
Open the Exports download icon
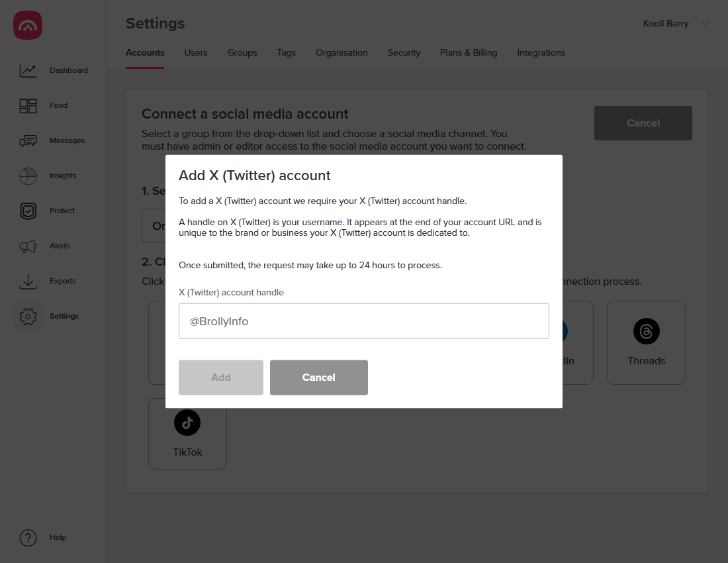pyautogui.click(x=28, y=281)
